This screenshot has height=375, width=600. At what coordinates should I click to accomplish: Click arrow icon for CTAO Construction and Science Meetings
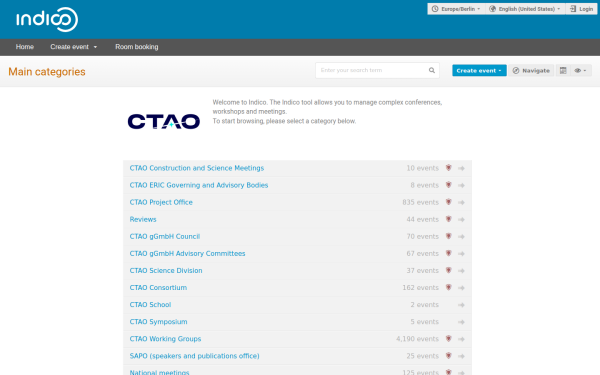[x=461, y=168]
